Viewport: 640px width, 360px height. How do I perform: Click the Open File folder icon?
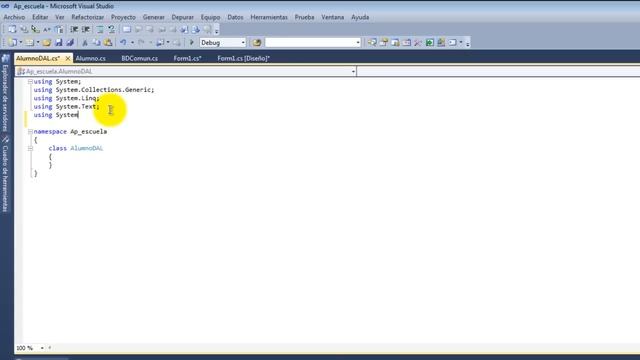[47, 42]
